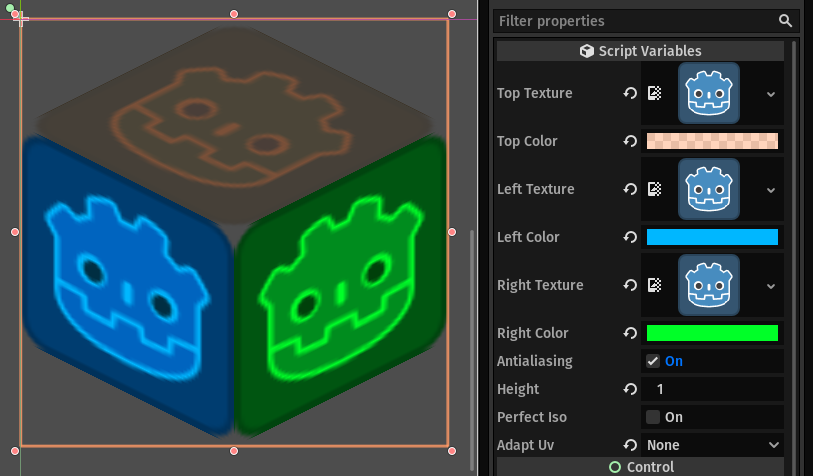Open the Left Texture thumbnail preview
Image resolution: width=813 pixels, height=476 pixels.
click(x=709, y=189)
